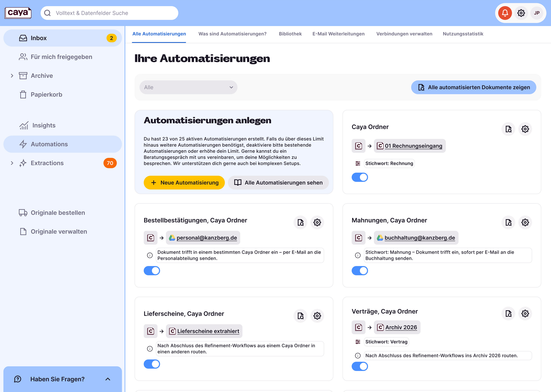Click Stichwort: Rechnung tag
Viewport: 551px width, 392px height.
click(x=389, y=163)
